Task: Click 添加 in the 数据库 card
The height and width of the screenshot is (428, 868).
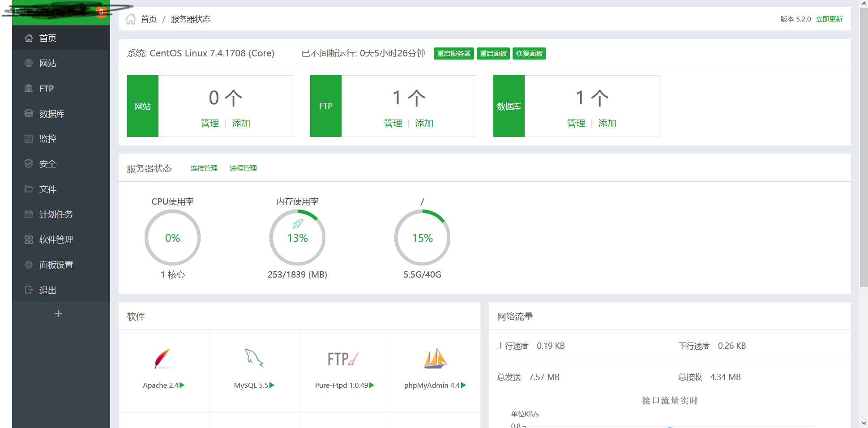Action: (x=607, y=123)
